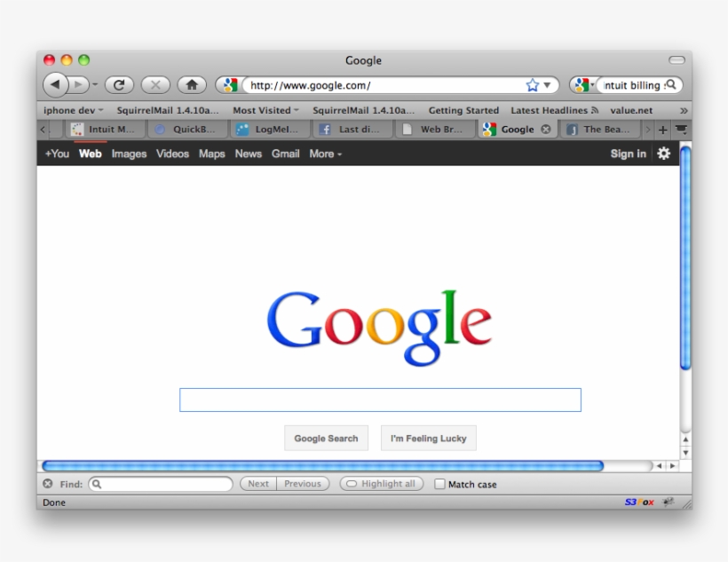Expand the Most Visited bookmarks dropdown
The width and height of the screenshot is (728, 562).
(265, 110)
